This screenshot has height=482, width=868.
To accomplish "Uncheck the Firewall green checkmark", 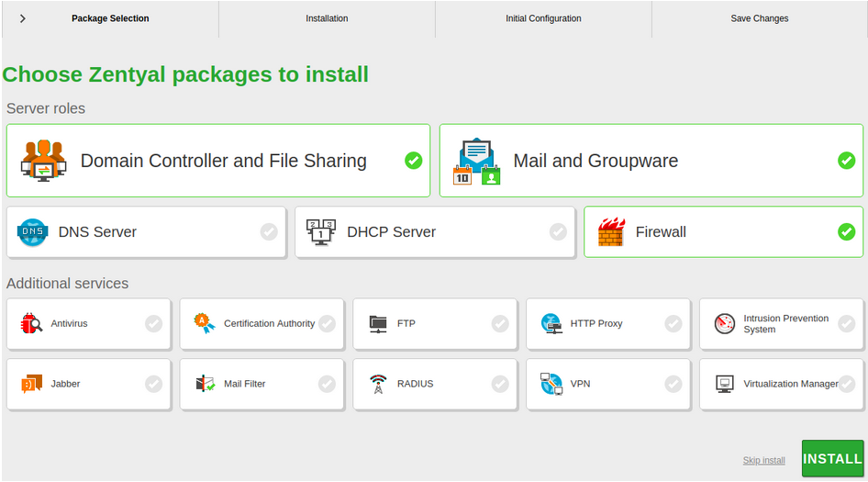I will [846, 232].
